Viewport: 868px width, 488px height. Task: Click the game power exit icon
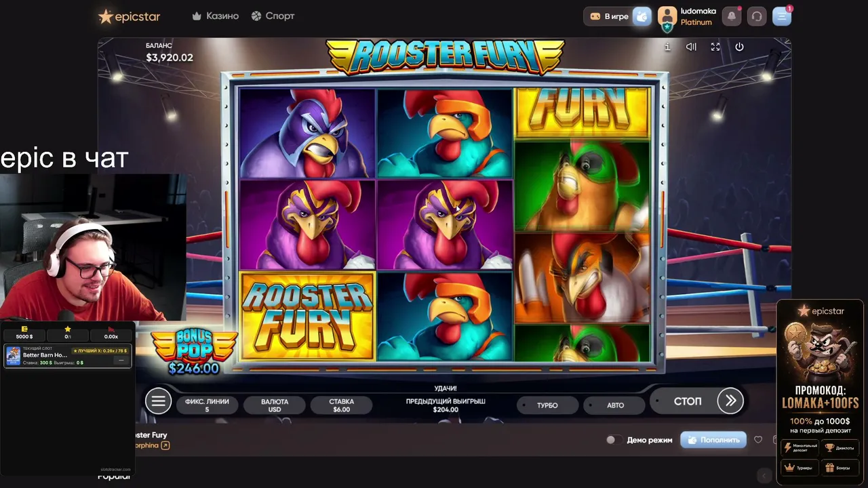click(x=739, y=47)
